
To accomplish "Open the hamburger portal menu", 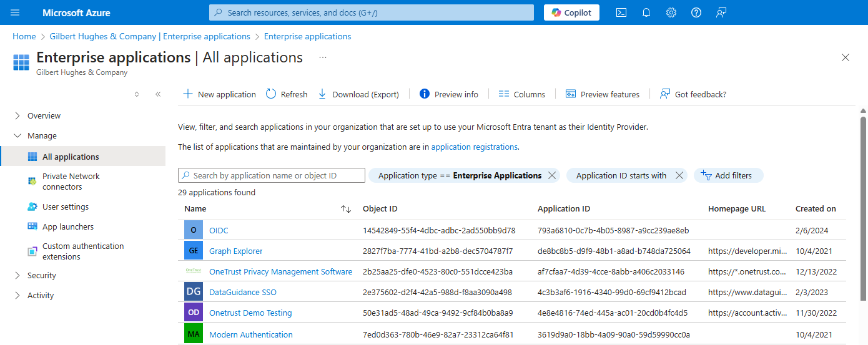I will [x=16, y=12].
